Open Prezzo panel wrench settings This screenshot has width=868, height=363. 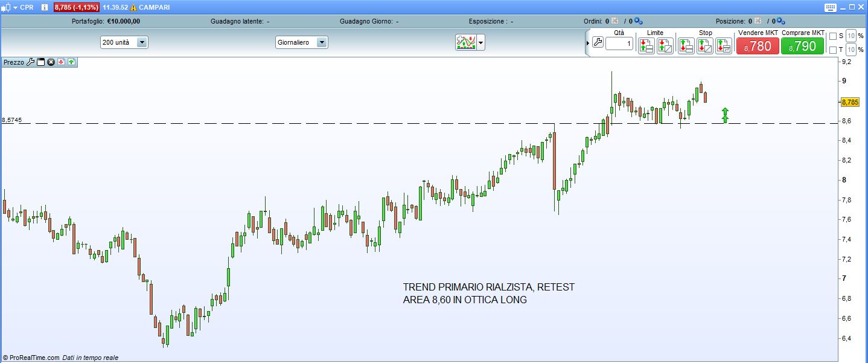point(31,62)
